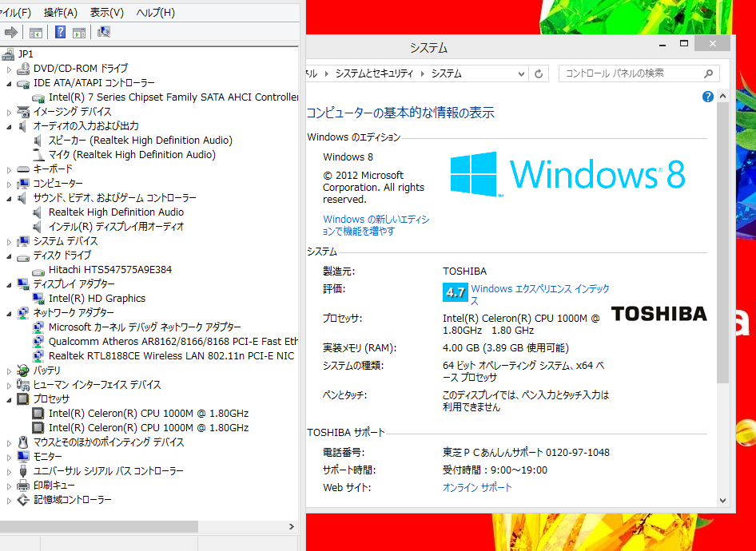Select the imaging devices camera icon
756x551 pixels.
tap(23, 112)
